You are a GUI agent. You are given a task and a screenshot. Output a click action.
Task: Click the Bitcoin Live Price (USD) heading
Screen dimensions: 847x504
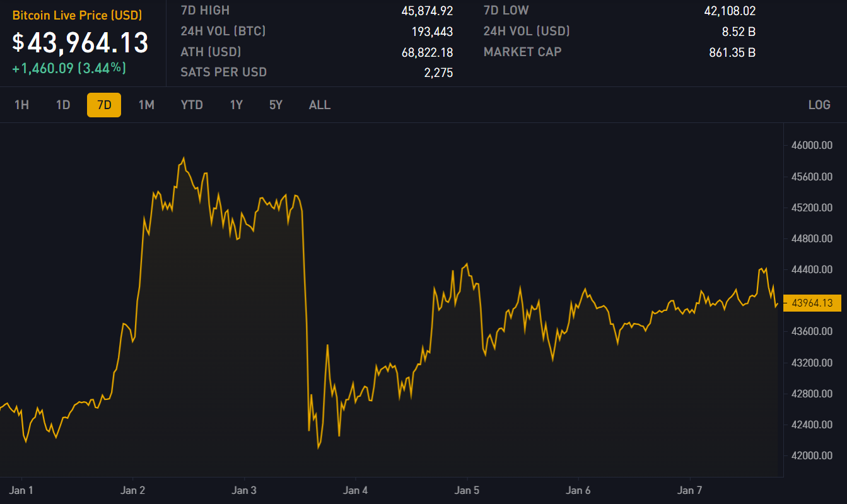tap(77, 15)
